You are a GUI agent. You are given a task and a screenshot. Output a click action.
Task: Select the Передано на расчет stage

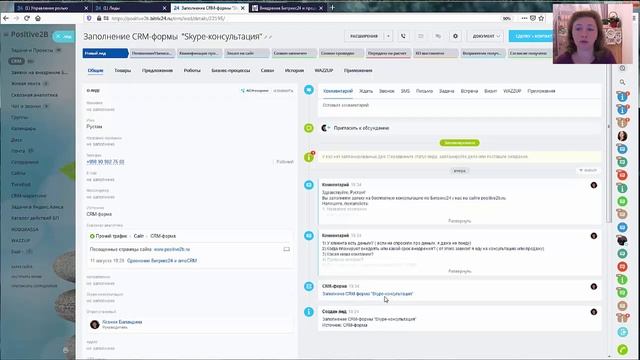[x=388, y=53]
